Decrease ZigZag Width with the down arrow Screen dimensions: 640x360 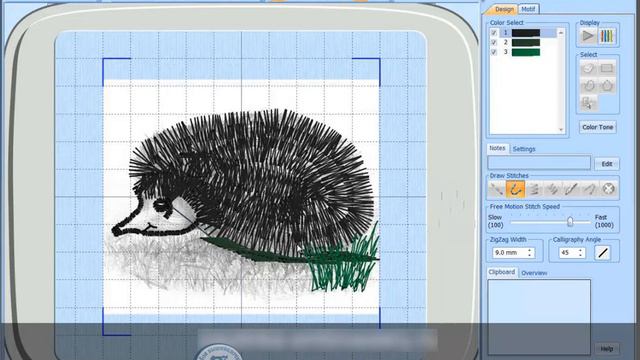(x=529, y=255)
